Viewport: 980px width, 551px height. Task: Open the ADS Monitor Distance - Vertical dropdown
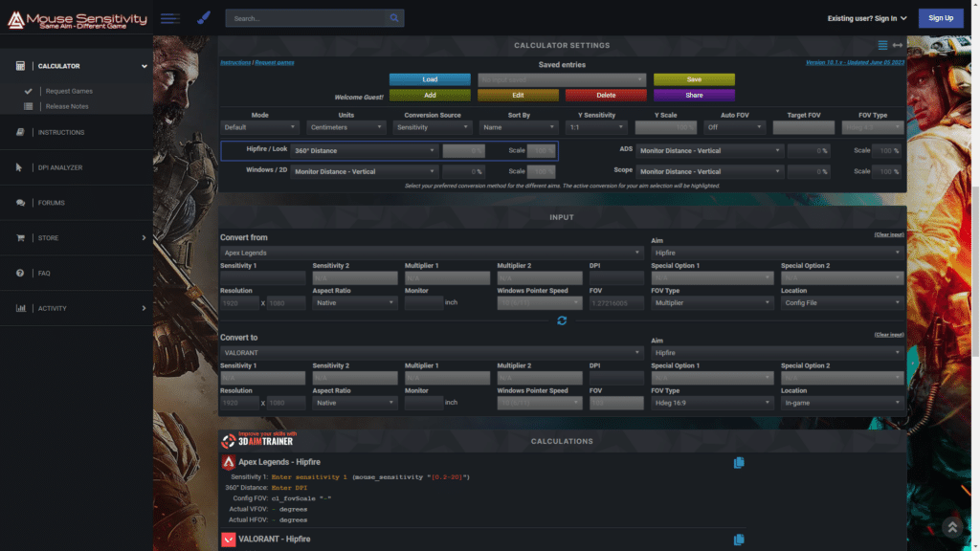(x=710, y=149)
